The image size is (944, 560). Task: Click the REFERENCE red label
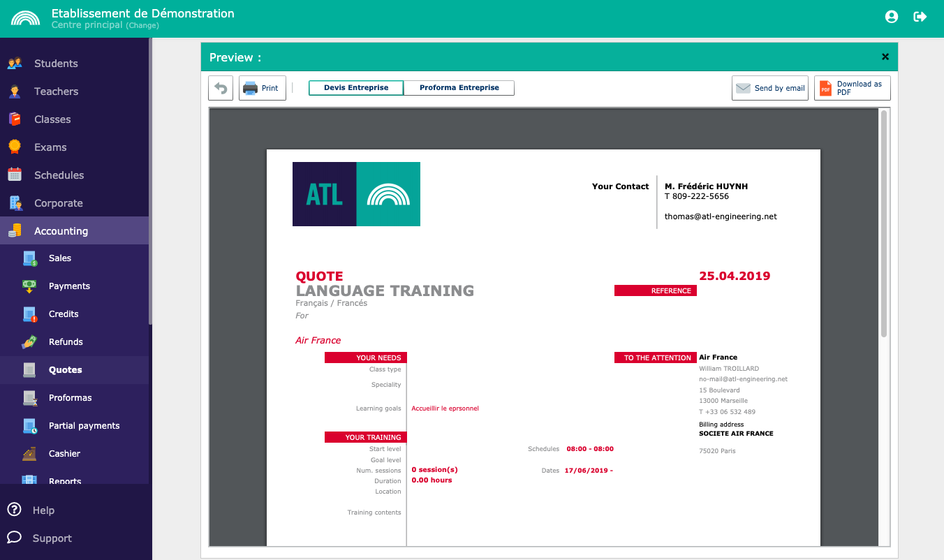656,290
